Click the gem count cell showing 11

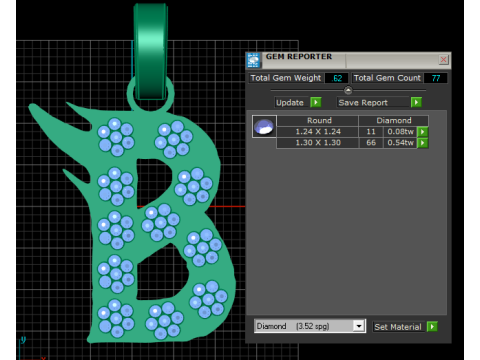pos(371,132)
